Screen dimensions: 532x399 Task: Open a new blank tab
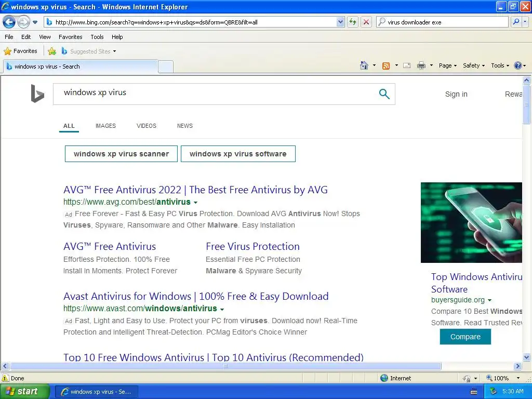pyautogui.click(x=166, y=67)
